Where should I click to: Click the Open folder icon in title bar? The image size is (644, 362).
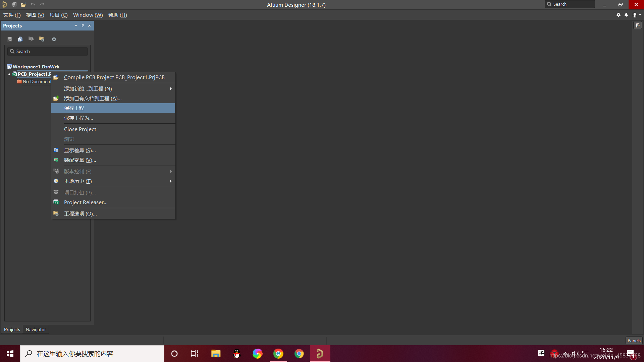point(23,5)
